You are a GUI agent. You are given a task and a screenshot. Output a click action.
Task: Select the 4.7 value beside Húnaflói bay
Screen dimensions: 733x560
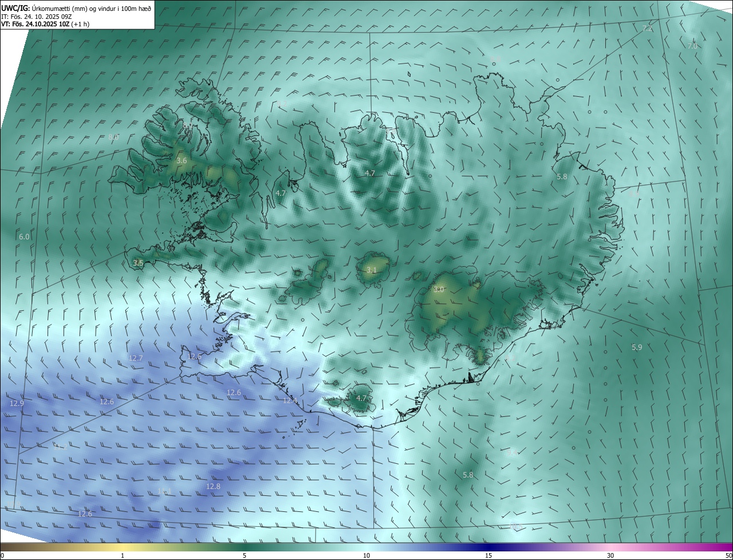281,194
